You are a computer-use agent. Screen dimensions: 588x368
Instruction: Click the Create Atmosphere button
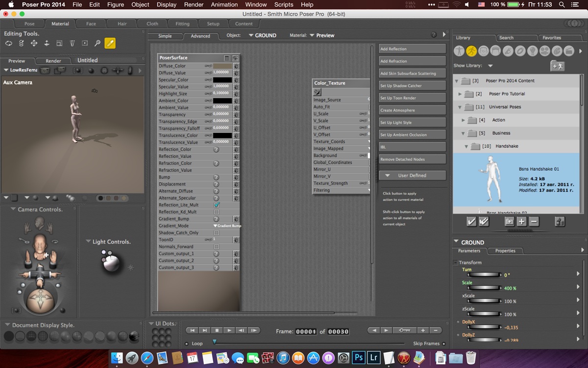click(x=412, y=110)
